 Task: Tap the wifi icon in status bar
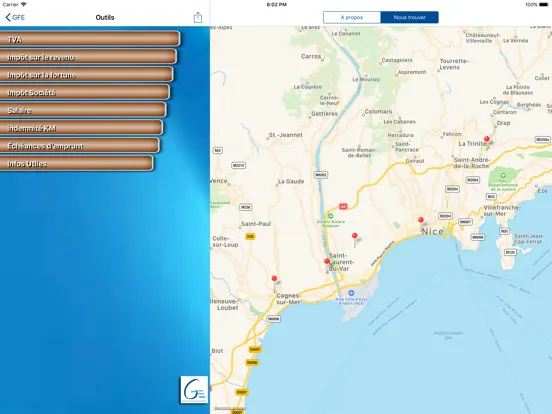(24, 4)
